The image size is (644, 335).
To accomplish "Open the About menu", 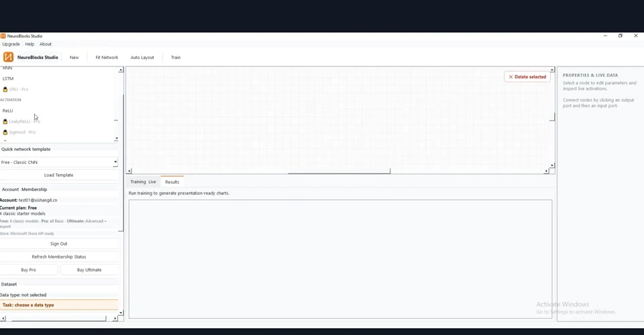I will point(46,44).
